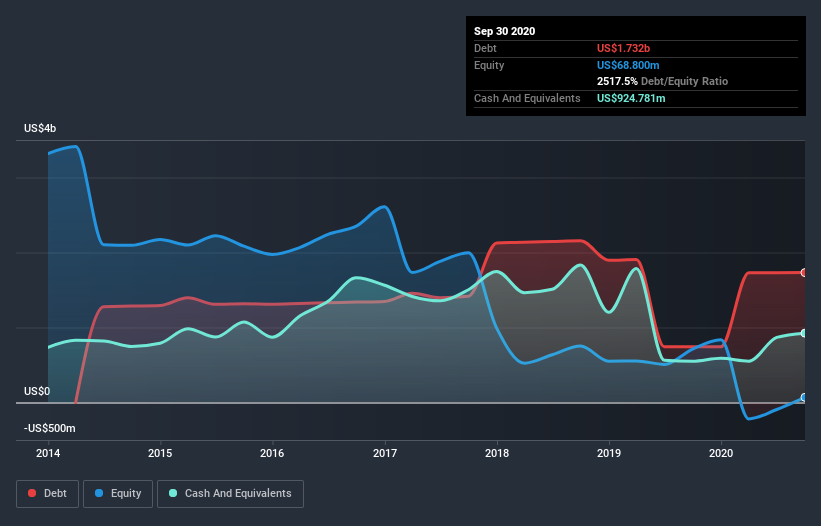The image size is (821, 526).
Task: Click the 2020 x-axis label
Action: pyautogui.click(x=721, y=453)
